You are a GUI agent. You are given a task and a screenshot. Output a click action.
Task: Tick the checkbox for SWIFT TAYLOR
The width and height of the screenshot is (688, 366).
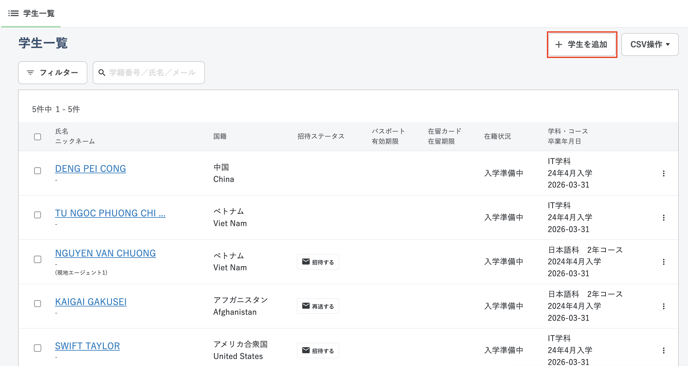(x=38, y=348)
